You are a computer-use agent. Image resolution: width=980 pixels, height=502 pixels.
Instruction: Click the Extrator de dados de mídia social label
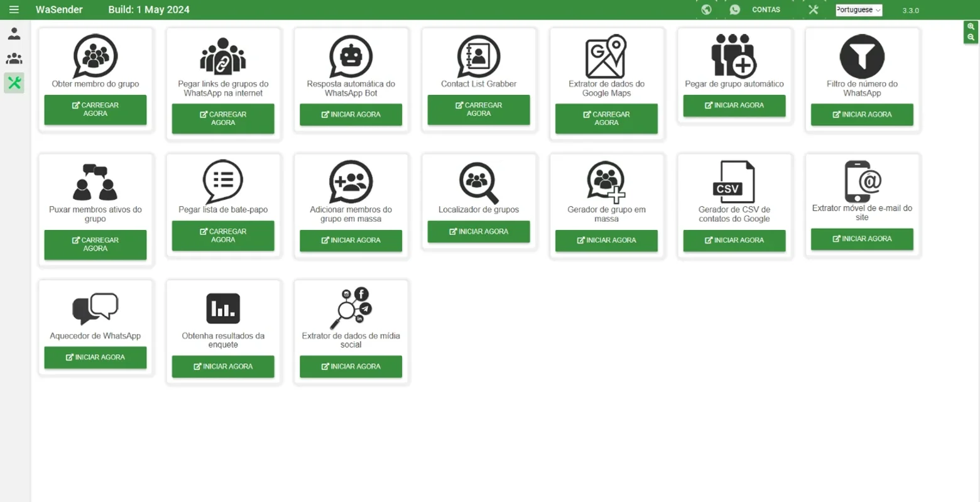[x=351, y=341]
